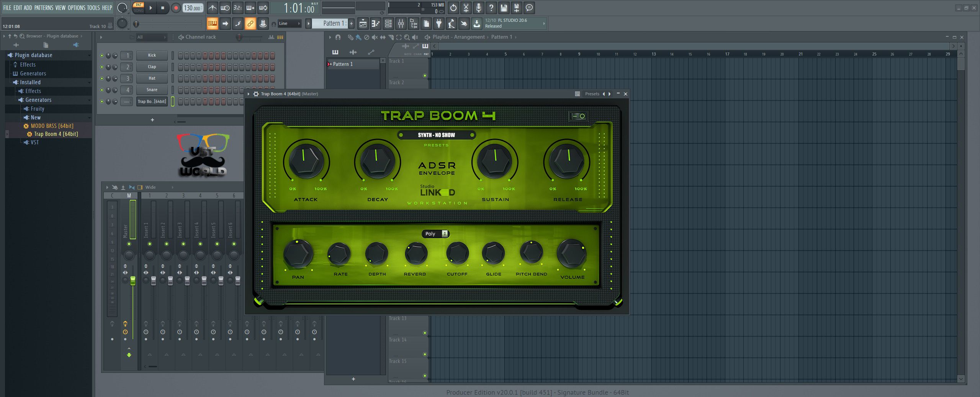The height and width of the screenshot is (397, 980).
Task: Mute the Clap channel green LED
Action: 101,67
